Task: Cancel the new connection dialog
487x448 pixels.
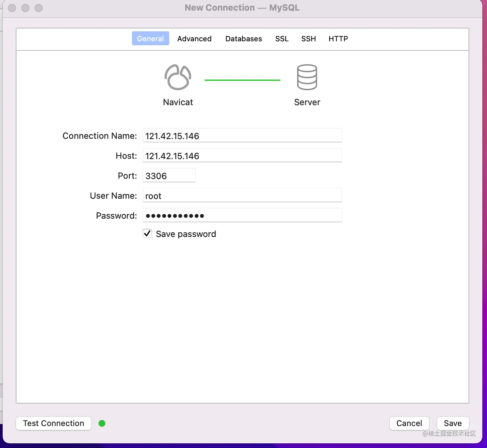Action: [x=409, y=423]
